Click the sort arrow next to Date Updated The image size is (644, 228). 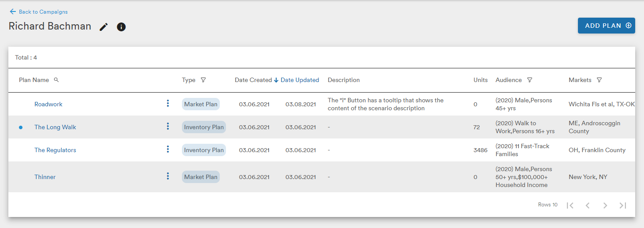(x=276, y=80)
